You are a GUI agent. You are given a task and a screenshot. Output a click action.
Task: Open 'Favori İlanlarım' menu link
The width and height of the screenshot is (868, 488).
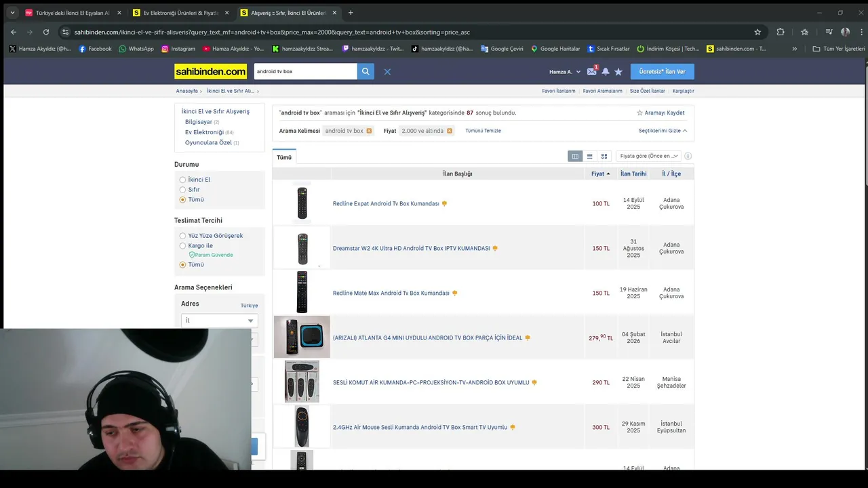tap(559, 91)
